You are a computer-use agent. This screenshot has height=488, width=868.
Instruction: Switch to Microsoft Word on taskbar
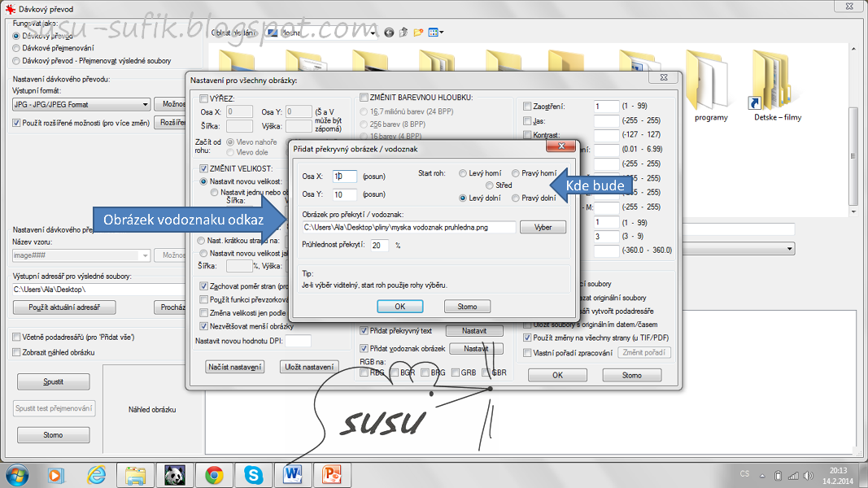click(x=293, y=475)
